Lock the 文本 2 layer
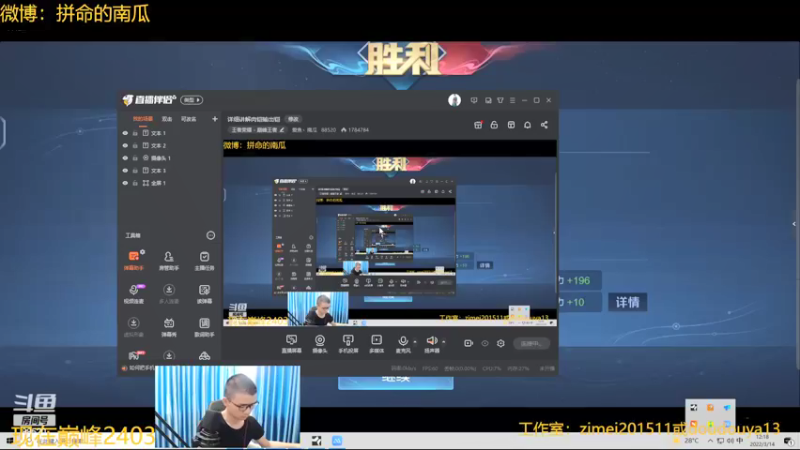 click(135, 145)
